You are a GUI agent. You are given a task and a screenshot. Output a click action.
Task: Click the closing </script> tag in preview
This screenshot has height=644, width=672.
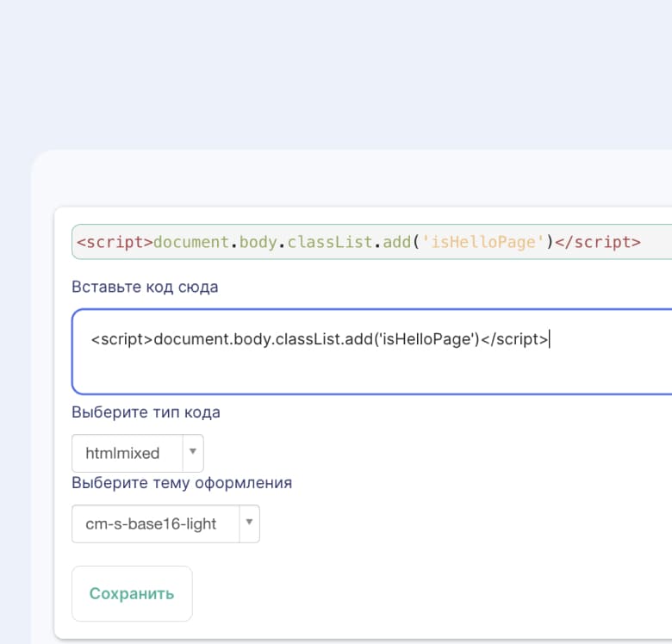pos(597,242)
